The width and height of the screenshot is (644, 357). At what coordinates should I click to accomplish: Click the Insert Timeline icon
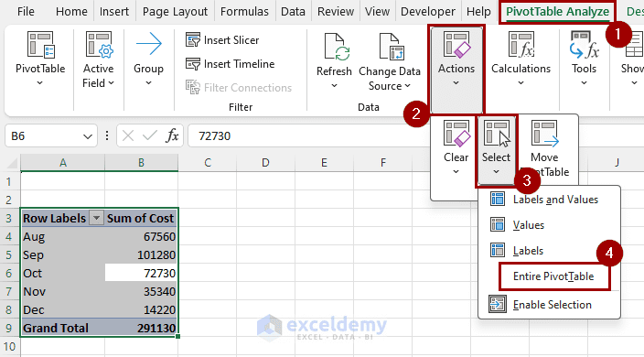point(193,64)
